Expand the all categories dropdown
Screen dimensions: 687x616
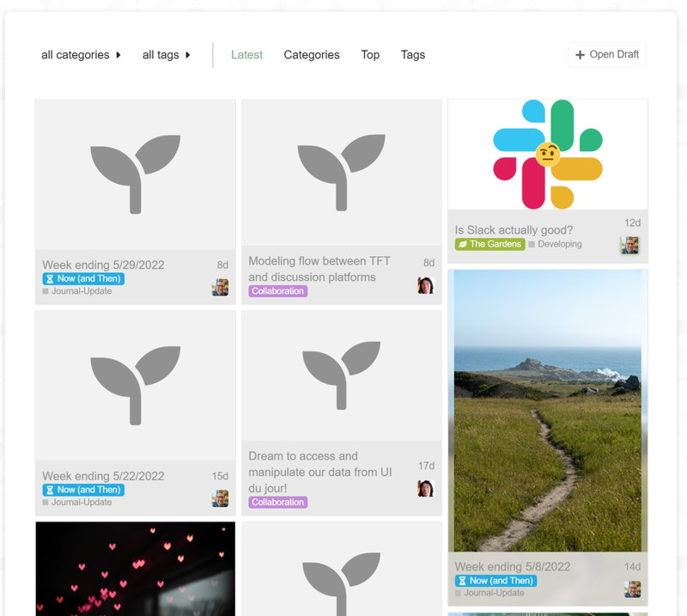(81, 55)
